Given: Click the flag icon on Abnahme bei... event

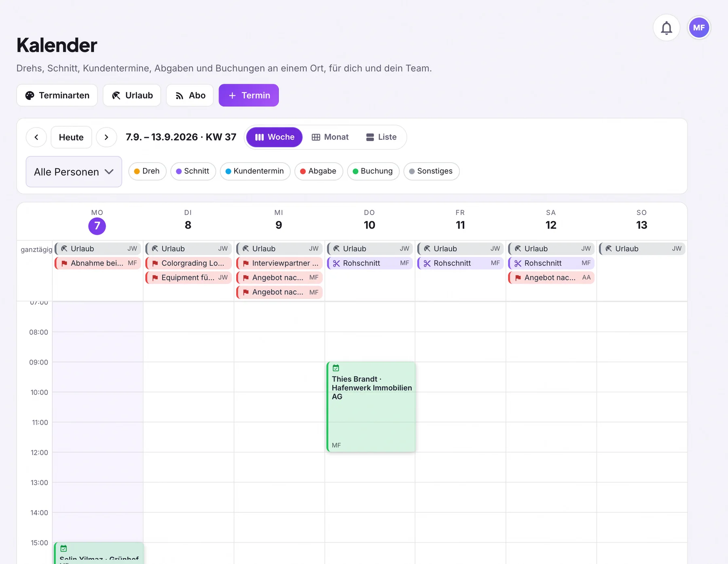Looking at the screenshot, I should [64, 263].
